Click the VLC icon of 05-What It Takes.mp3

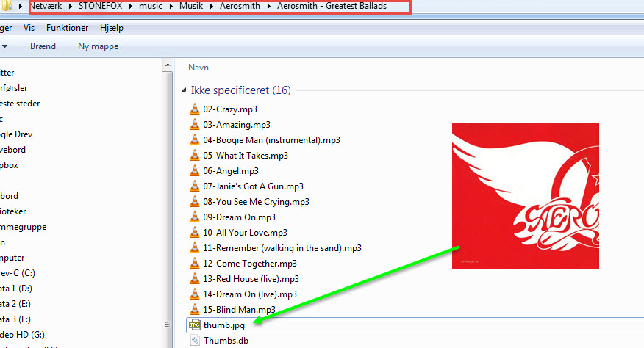point(195,155)
